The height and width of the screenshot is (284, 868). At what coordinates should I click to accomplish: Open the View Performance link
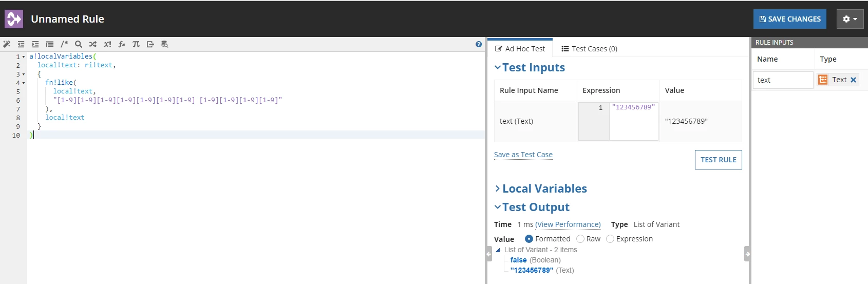[x=568, y=224]
